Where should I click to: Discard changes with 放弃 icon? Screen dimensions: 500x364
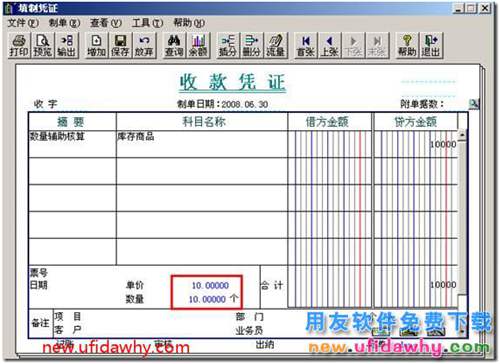coord(144,45)
